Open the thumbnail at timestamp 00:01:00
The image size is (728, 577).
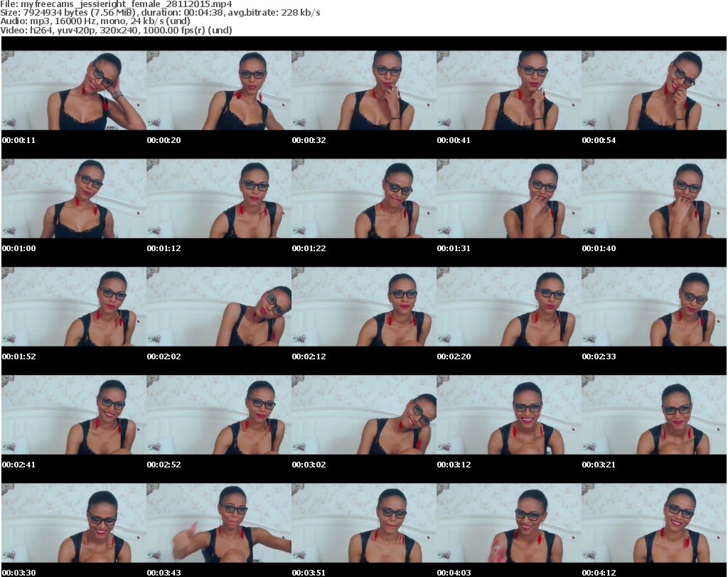tap(74, 198)
